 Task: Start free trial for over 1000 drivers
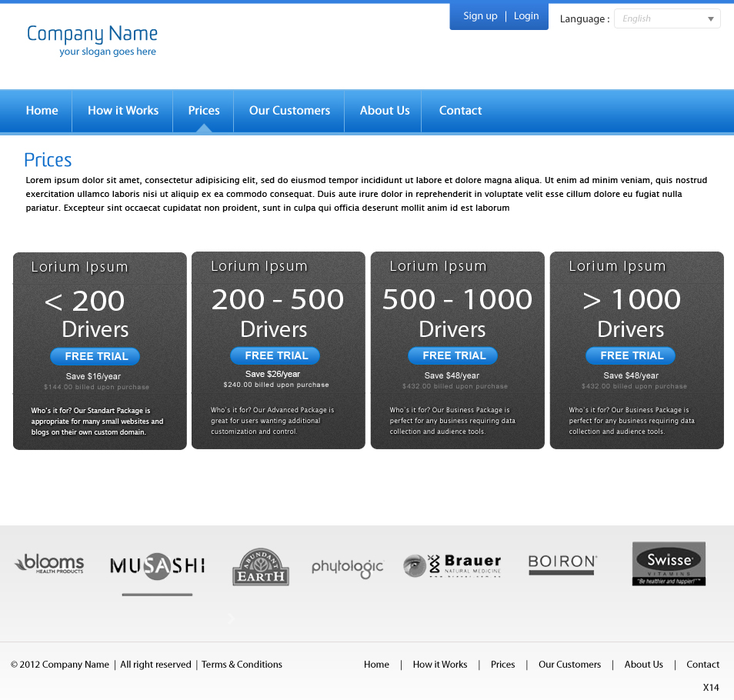pyautogui.click(x=631, y=355)
